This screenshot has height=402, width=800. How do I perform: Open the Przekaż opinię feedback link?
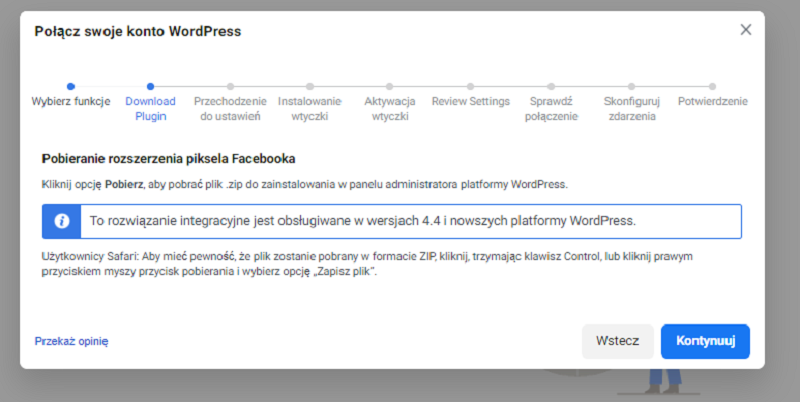pyautogui.click(x=71, y=341)
